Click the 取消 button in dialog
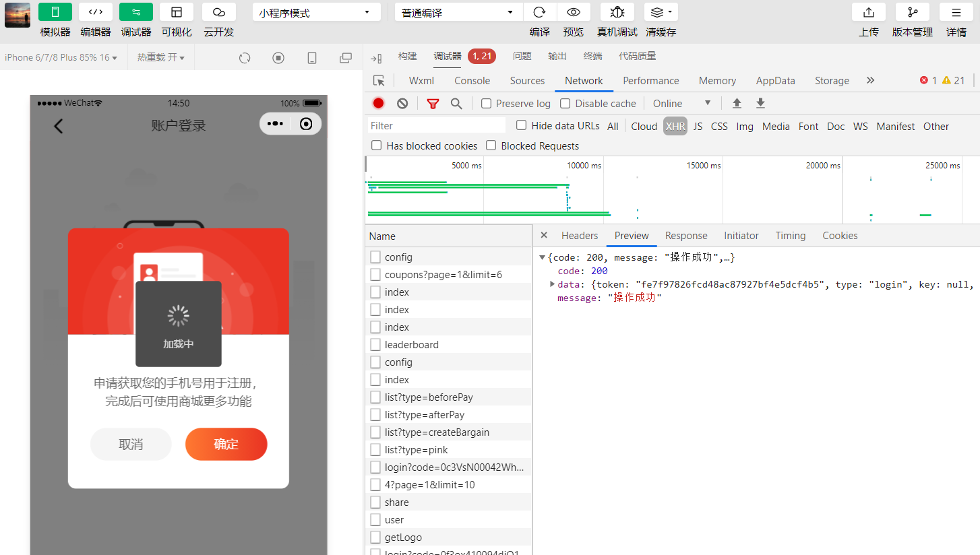Screen dimensions: 980x555 click(x=131, y=445)
